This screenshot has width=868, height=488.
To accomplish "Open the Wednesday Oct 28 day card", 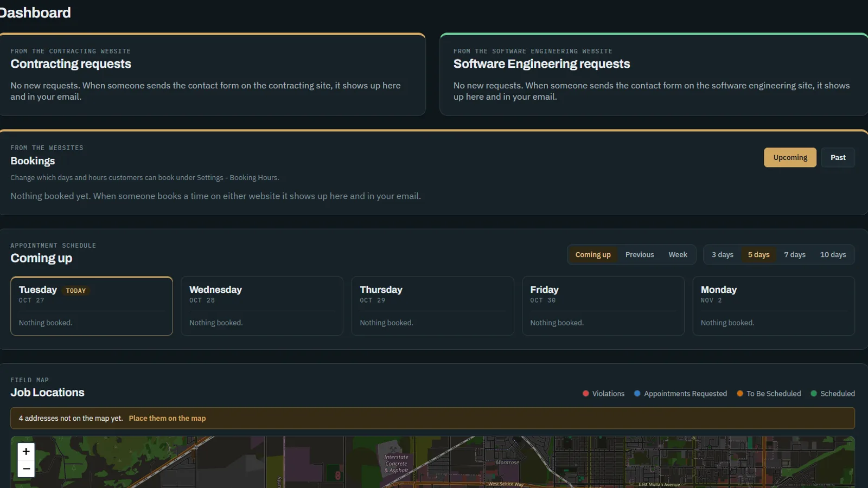I will pyautogui.click(x=262, y=306).
